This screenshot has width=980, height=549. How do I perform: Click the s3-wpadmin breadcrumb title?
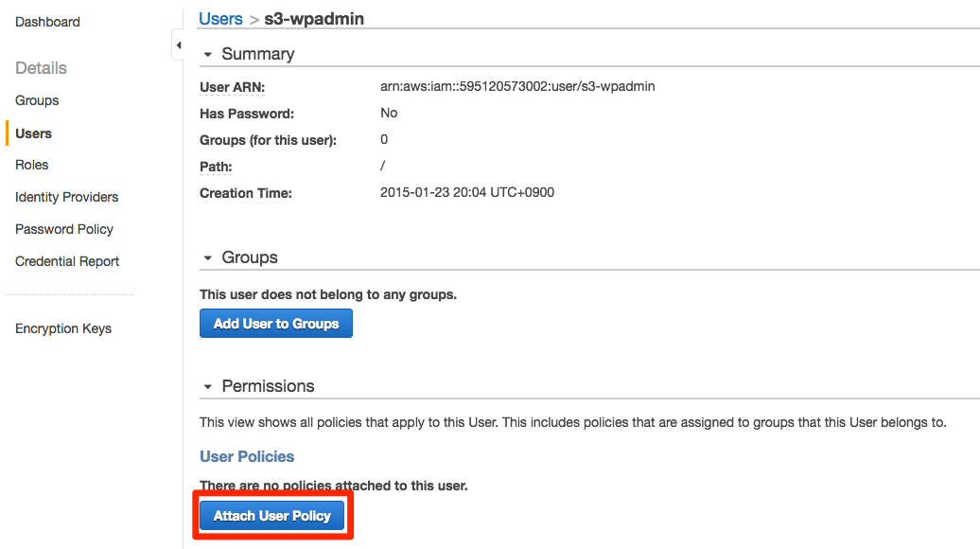(314, 19)
